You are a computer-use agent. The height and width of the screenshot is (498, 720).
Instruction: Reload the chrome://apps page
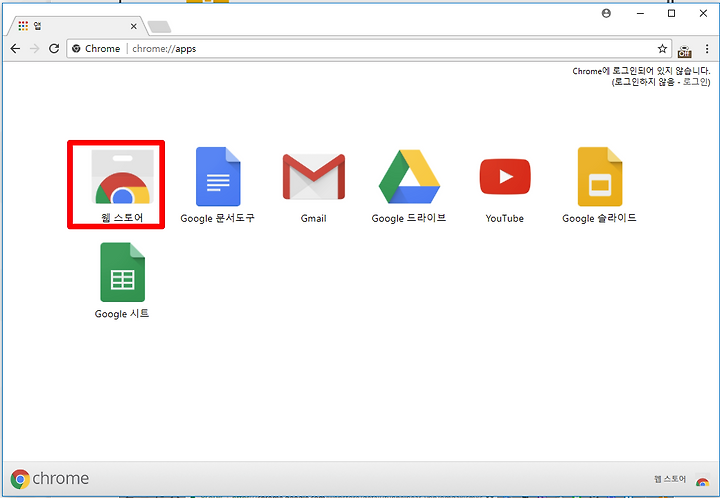coord(54,49)
